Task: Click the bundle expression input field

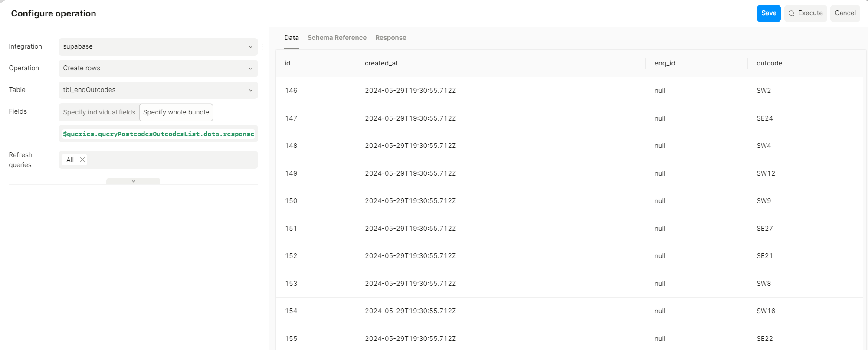Action: [x=158, y=134]
